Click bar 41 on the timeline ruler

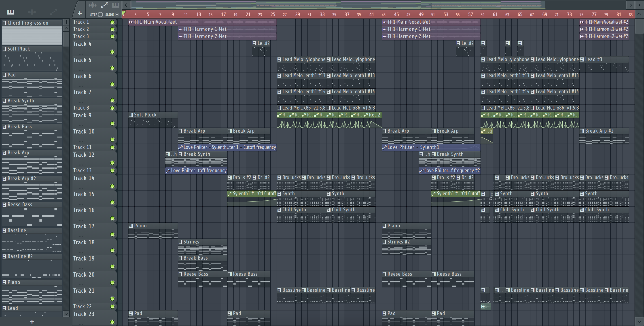(x=371, y=15)
